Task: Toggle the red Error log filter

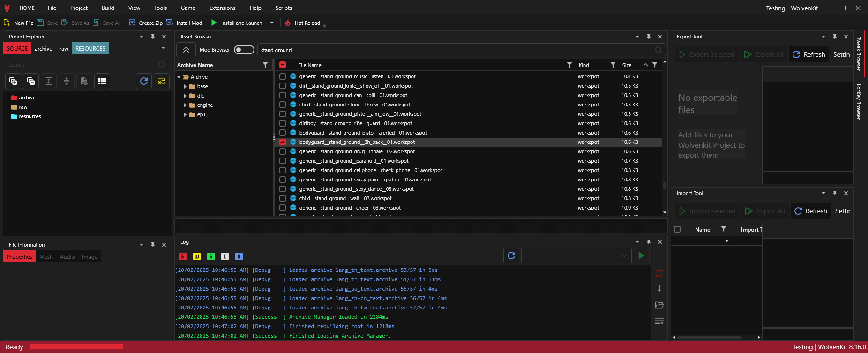Action: [183, 256]
